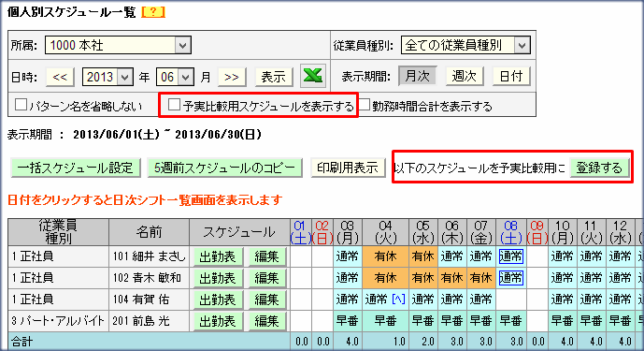Click 編集 for 青木 敏和
This screenshot has height=351, width=644.
coord(267,278)
